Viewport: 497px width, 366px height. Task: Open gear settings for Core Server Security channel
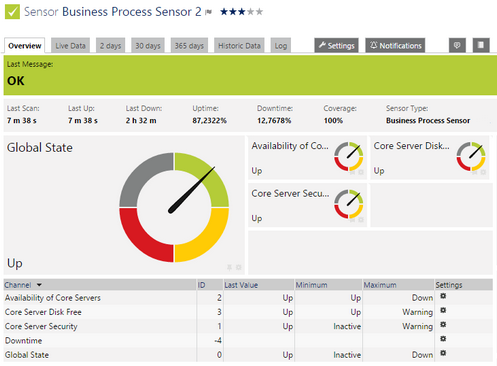[443, 324]
